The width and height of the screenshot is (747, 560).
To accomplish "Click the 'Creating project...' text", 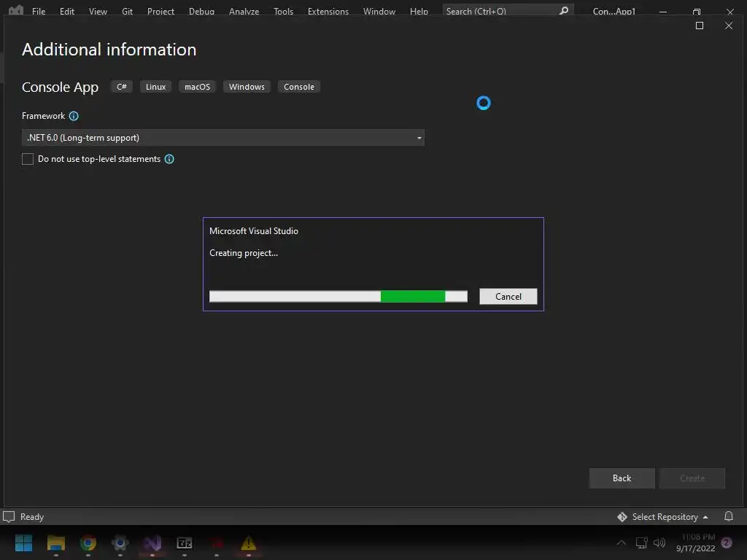I will click(244, 253).
